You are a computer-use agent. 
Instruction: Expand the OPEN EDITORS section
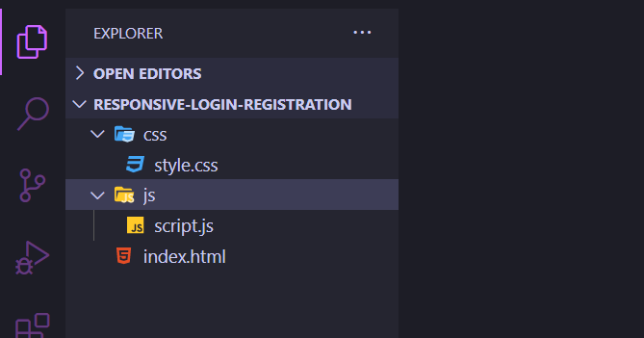80,74
